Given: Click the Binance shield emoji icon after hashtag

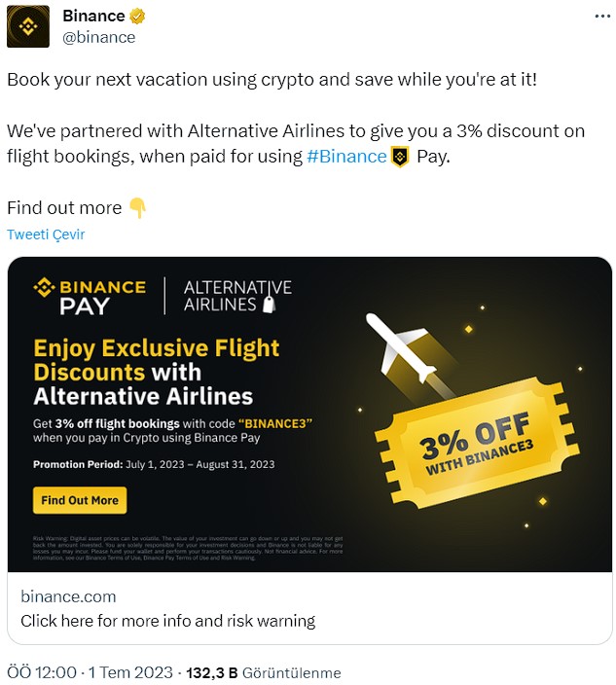Looking at the screenshot, I should click(x=400, y=157).
